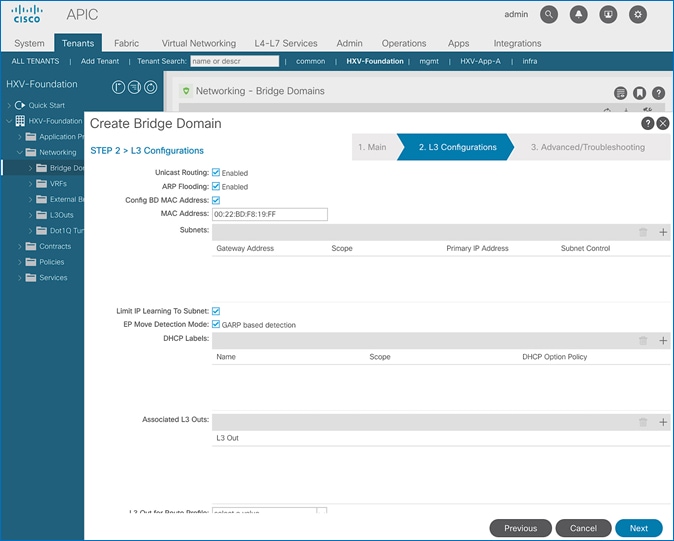Image resolution: width=674 pixels, height=541 pixels.
Task: Add a DHCP label with plus icon
Action: pyautogui.click(x=663, y=341)
